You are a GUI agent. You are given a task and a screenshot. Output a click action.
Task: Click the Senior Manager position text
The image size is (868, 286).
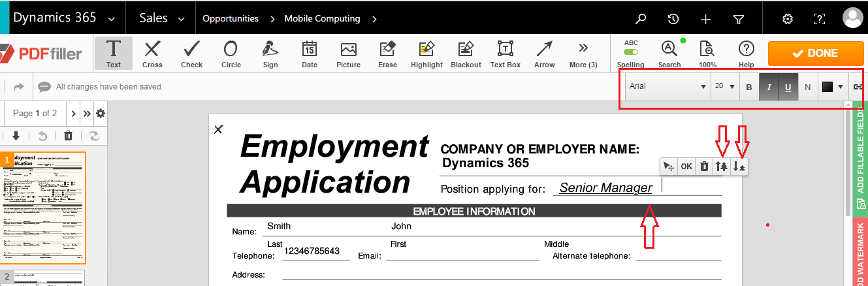(x=606, y=188)
